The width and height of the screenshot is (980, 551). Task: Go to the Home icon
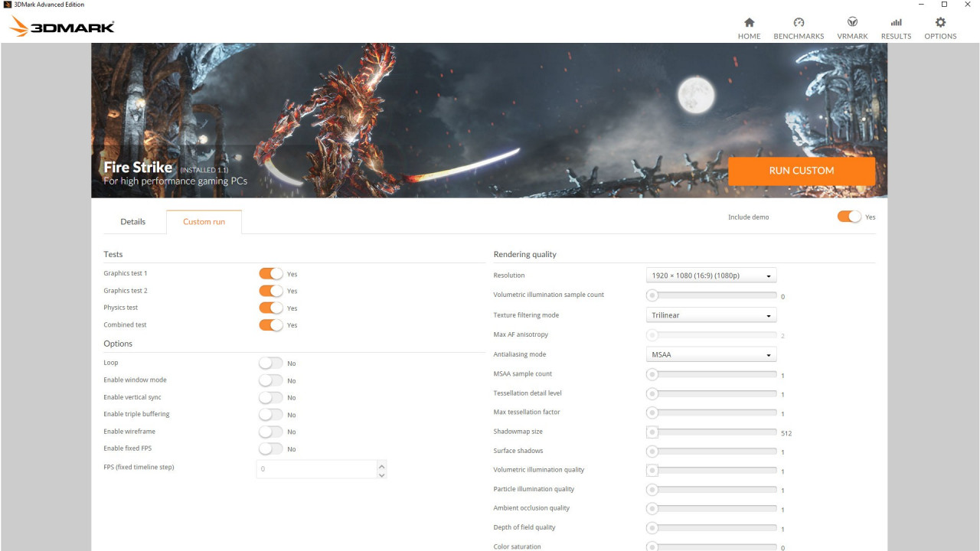click(749, 22)
